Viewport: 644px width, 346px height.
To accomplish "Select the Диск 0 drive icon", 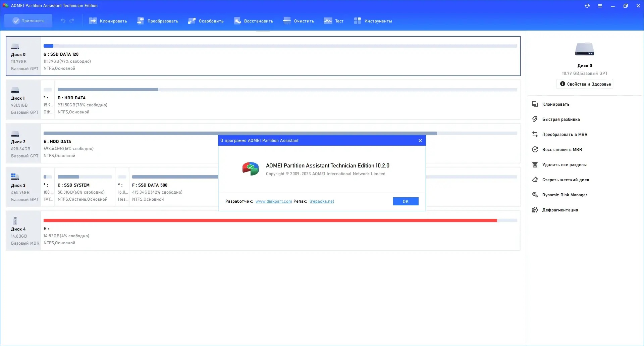I will point(15,47).
